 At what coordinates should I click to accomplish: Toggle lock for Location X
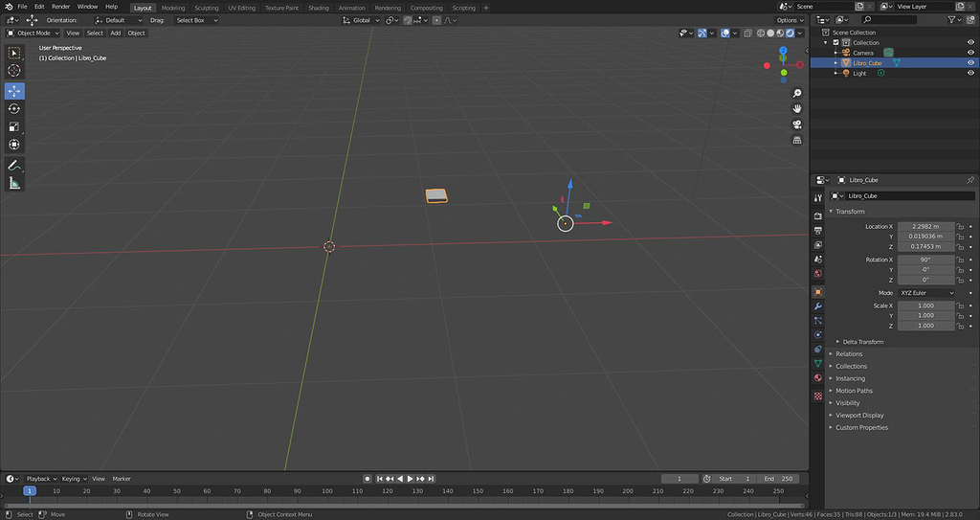(960, 227)
